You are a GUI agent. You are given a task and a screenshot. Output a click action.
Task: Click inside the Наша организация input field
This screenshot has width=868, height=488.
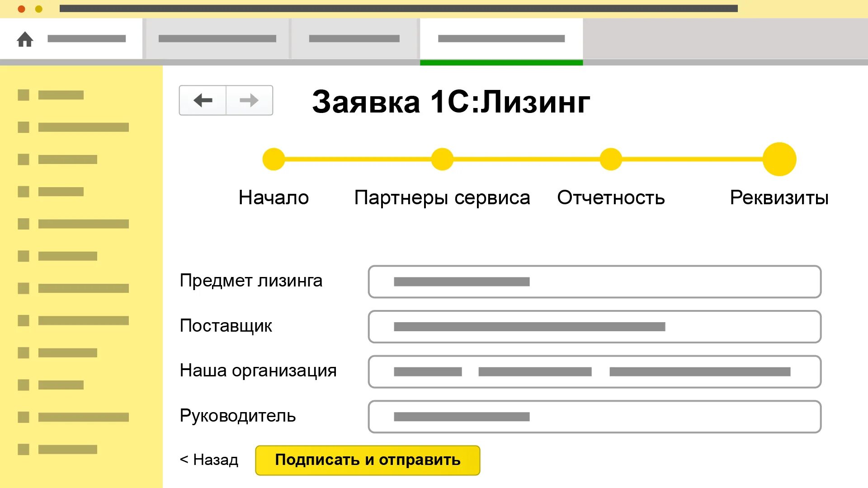[x=594, y=371]
